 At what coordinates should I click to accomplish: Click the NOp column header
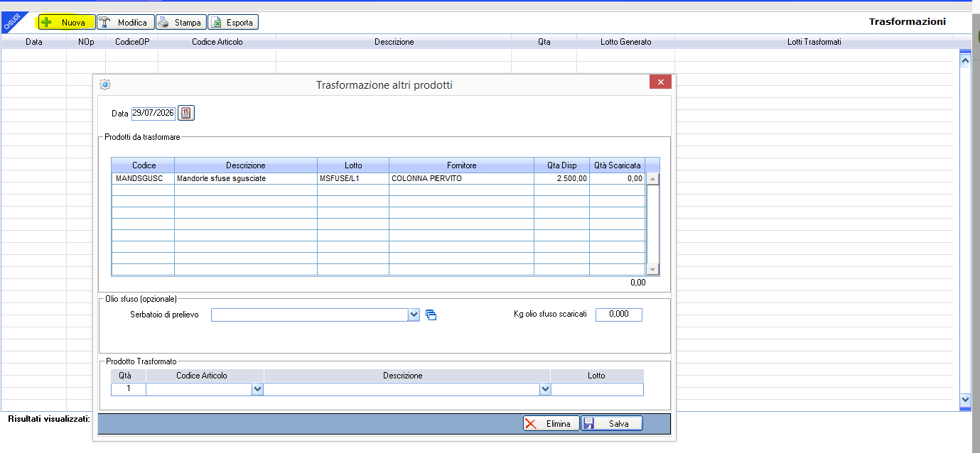point(86,42)
